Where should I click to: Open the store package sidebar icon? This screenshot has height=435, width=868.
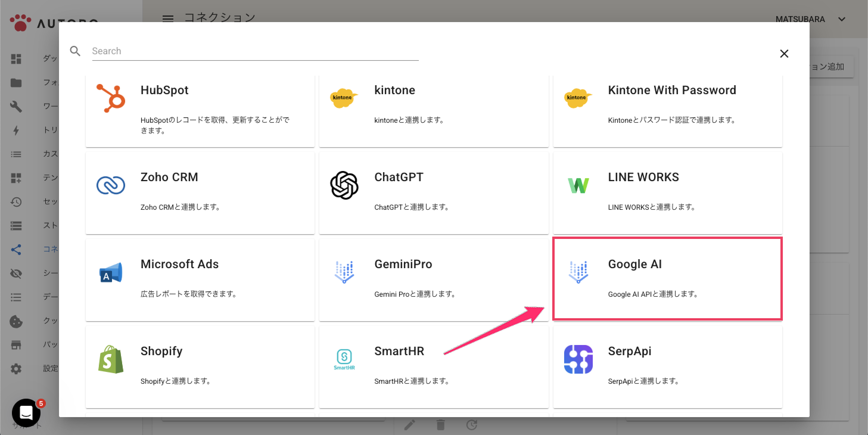[x=16, y=345]
